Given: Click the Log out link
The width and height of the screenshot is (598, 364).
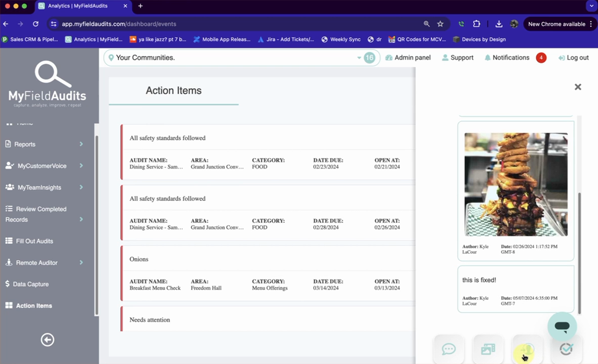Looking at the screenshot, I should click(x=573, y=57).
